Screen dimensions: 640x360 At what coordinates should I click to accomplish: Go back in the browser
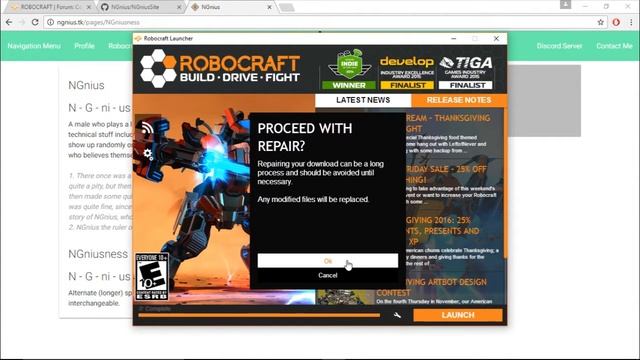coord(9,22)
